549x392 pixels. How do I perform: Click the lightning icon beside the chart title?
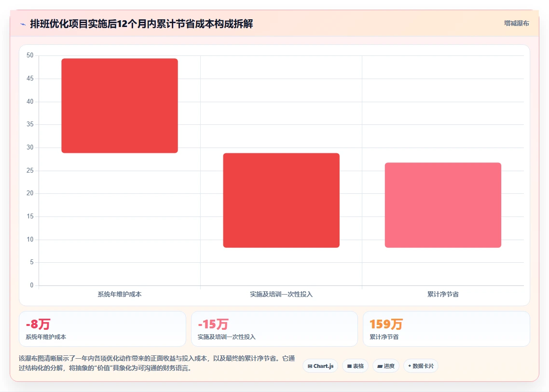[23, 24]
